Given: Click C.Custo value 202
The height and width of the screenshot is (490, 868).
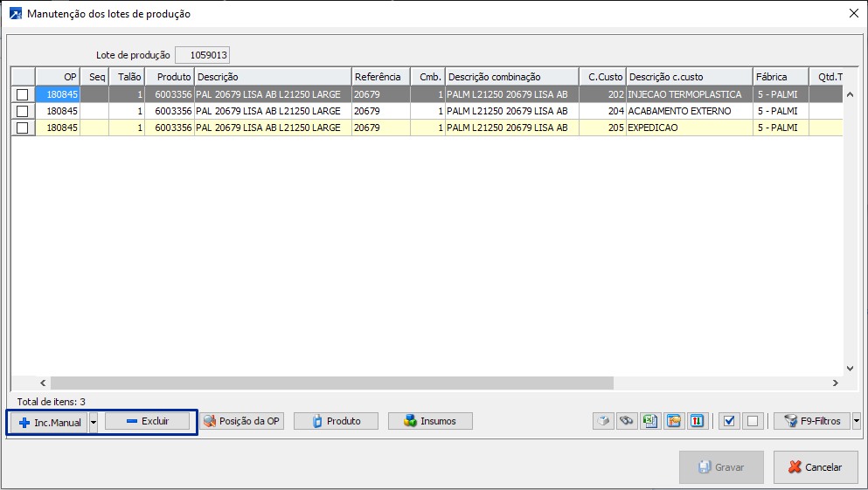Looking at the screenshot, I should pos(603,94).
